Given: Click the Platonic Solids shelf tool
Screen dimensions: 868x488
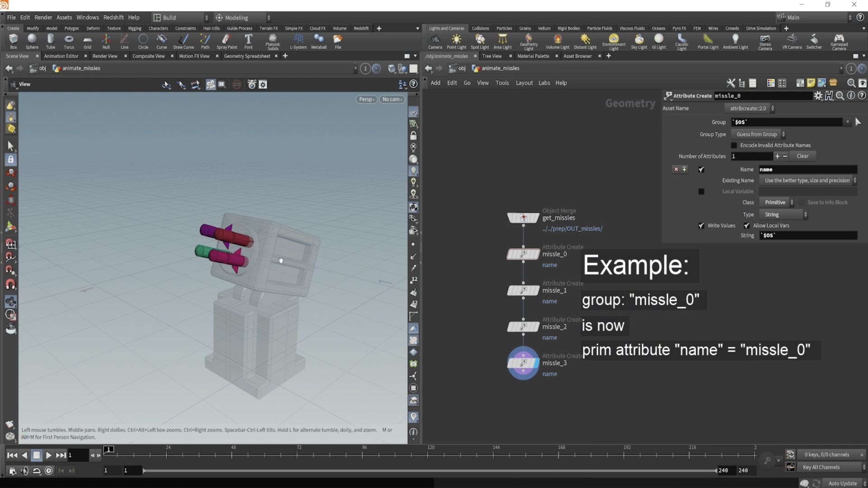Looking at the screenshot, I should 273,42.
